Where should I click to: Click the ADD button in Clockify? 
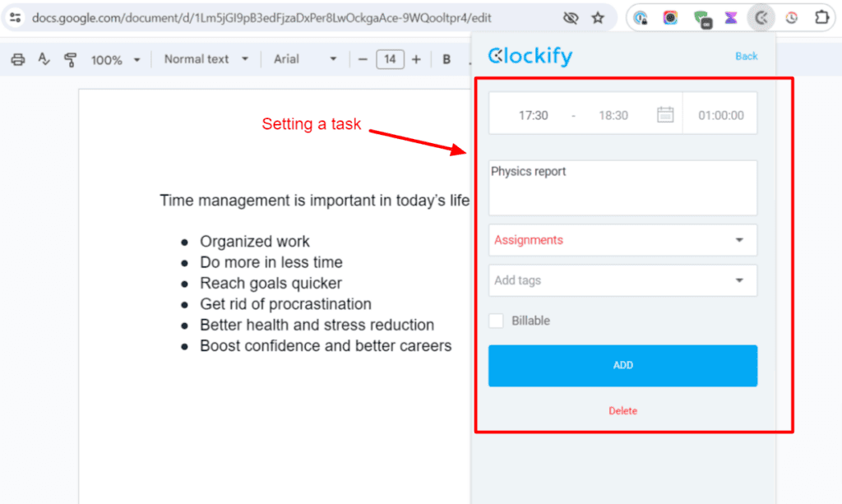622,364
